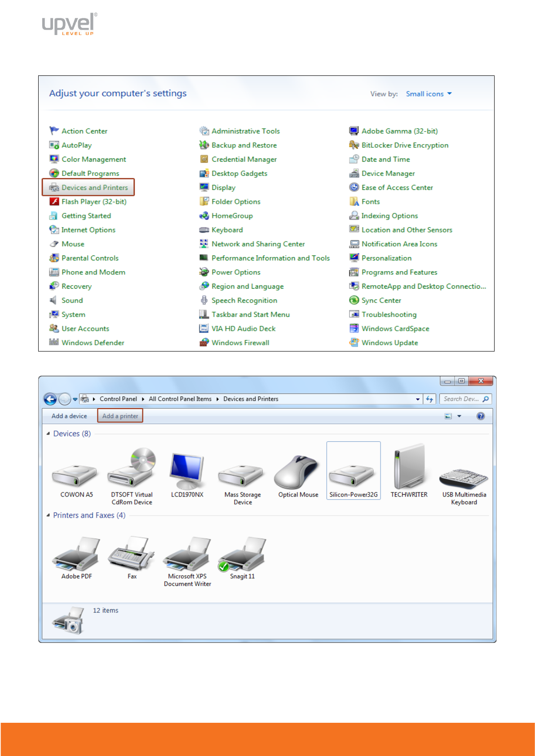This screenshot has width=535, height=756.
Task: Click the Add a printer button
Action: click(x=120, y=416)
